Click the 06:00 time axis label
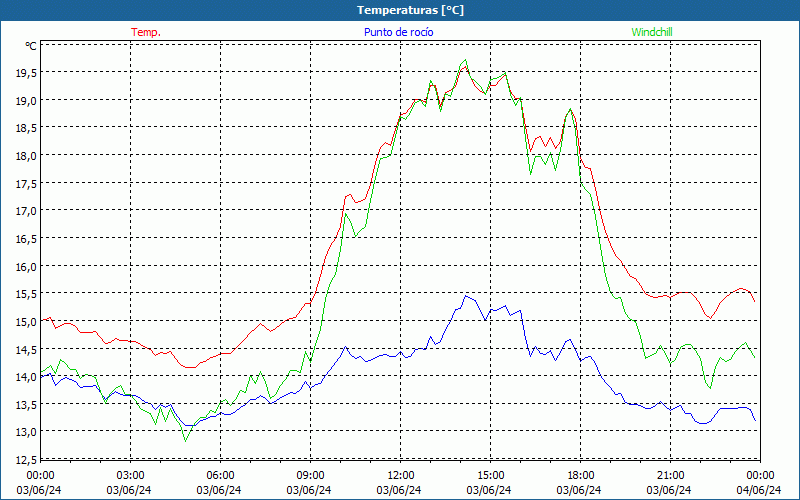 coord(220,476)
